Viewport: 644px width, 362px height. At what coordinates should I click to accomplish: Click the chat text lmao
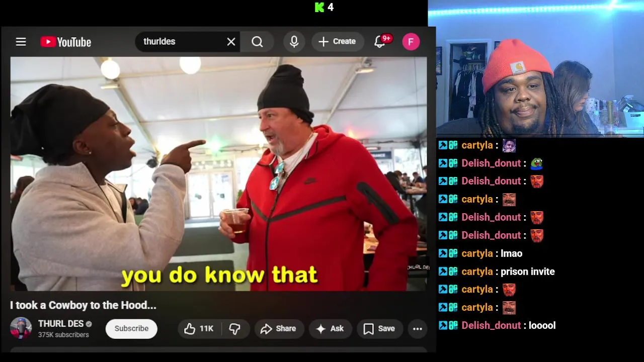pos(512,253)
